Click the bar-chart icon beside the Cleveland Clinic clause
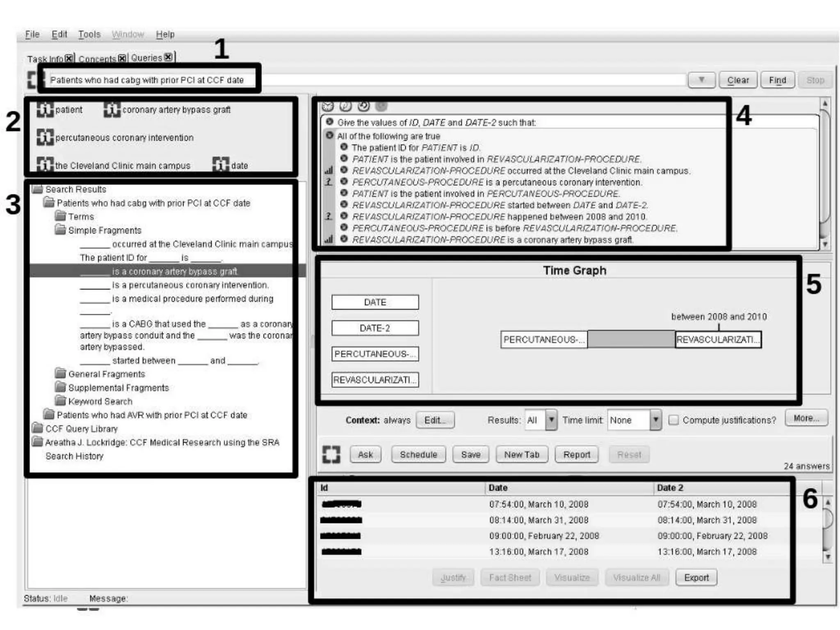The width and height of the screenshot is (840, 630). [329, 170]
